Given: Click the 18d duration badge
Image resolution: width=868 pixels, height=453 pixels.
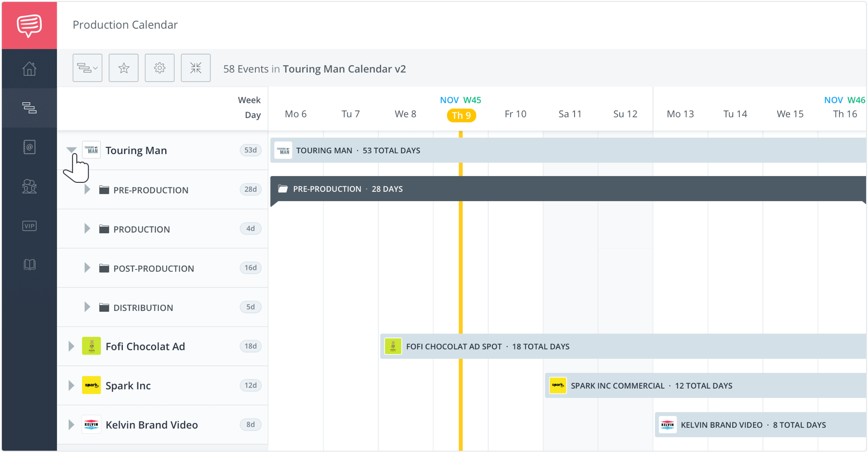Looking at the screenshot, I should 251,346.
